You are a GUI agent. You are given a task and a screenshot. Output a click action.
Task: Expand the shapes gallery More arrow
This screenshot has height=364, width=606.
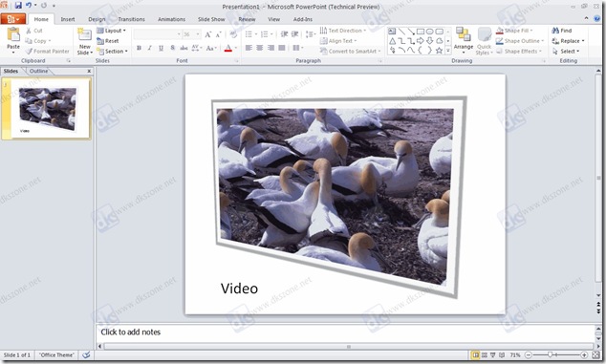[448, 51]
